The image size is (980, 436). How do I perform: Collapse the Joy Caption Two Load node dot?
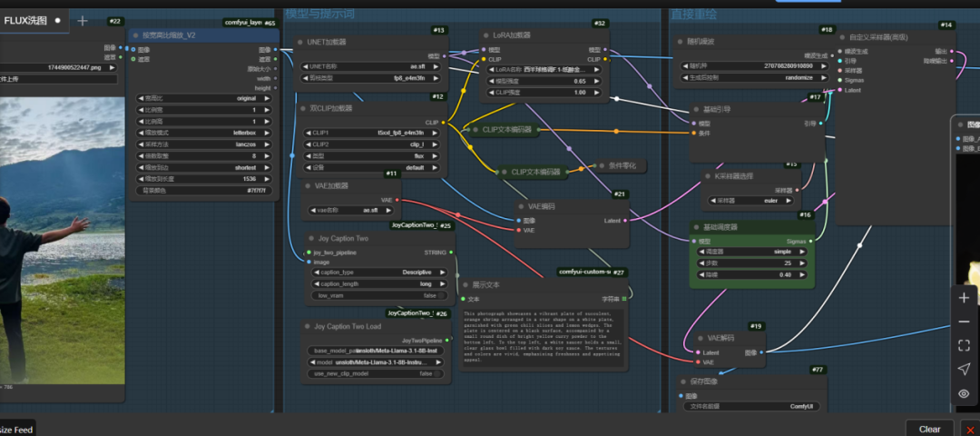[307, 326]
